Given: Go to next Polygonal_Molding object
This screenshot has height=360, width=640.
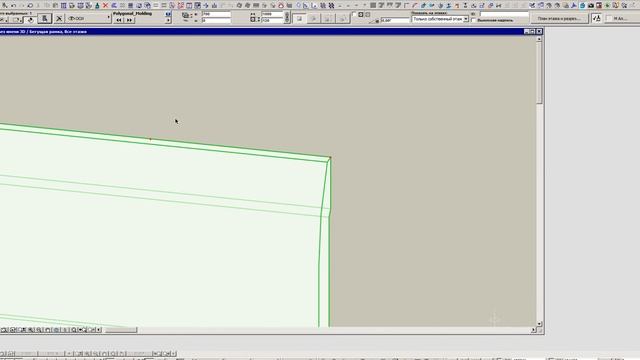Looking at the screenshot, I should 129,20.
